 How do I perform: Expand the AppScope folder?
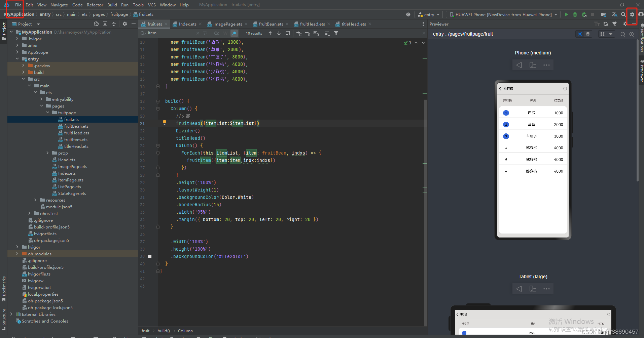coord(17,52)
